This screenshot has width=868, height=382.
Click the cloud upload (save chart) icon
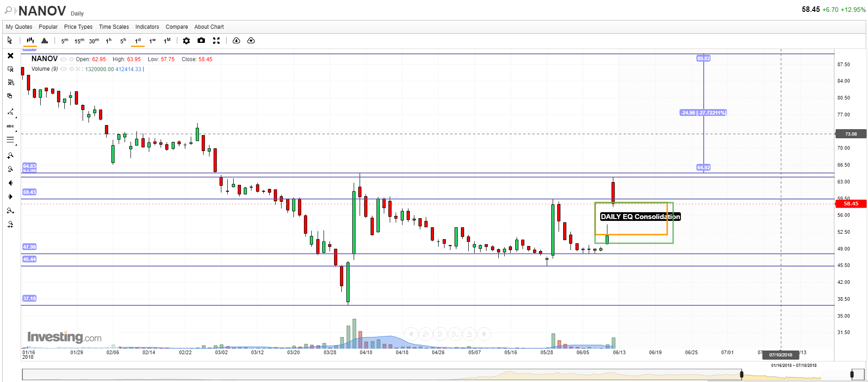(251, 41)
